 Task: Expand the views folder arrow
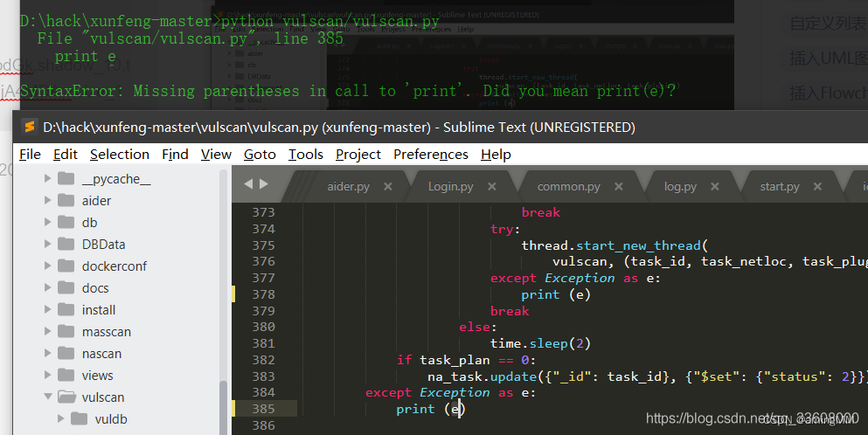pos(47,375)
